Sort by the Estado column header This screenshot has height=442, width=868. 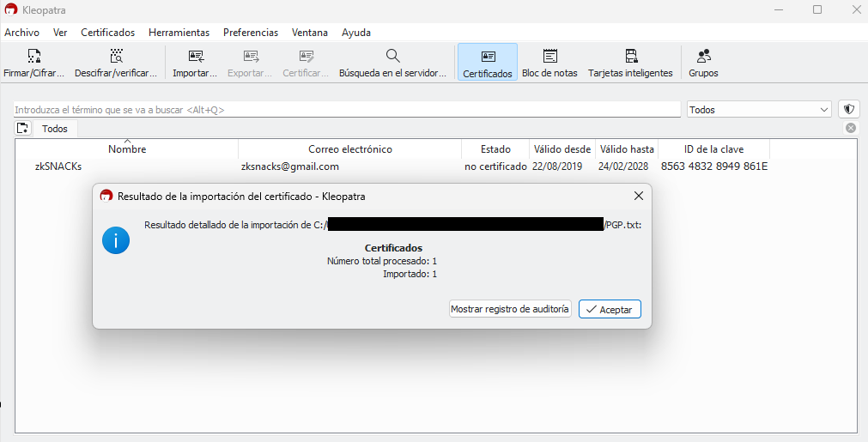tap(495, 148)
